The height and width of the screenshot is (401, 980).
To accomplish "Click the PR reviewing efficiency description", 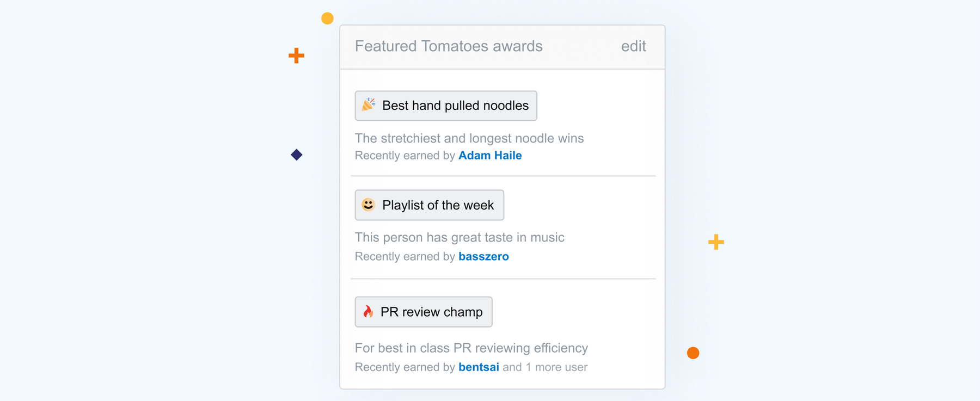I will [471, 348].
